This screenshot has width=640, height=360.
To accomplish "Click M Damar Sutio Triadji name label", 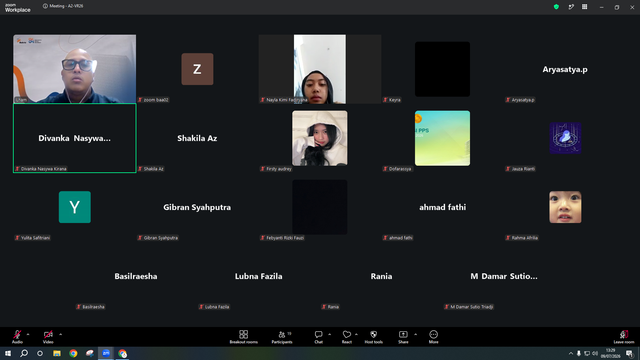I will pyautogui.click(x=471, y=307).
